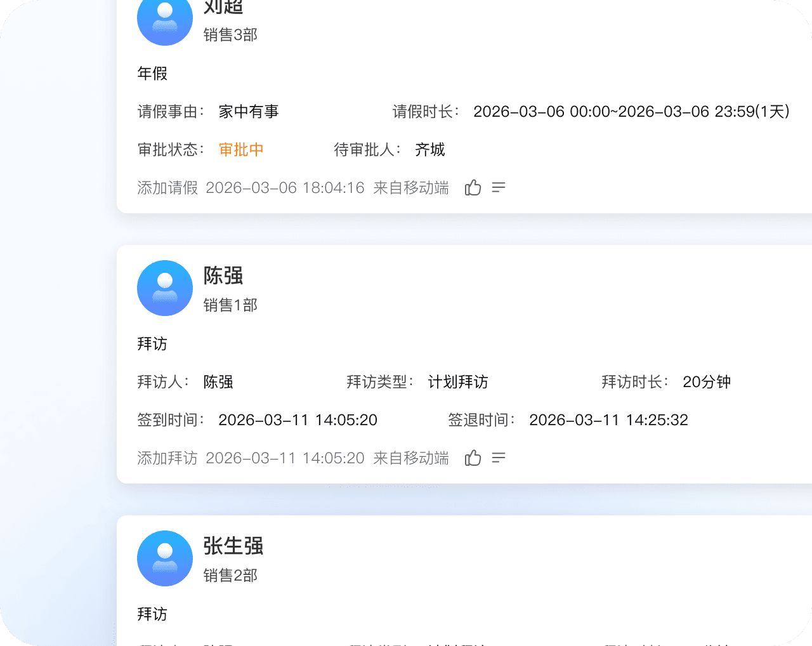Viewport: 812px width, 646px height.
Task: Click the 家中有事 leave reason
Action: point(249,112)
